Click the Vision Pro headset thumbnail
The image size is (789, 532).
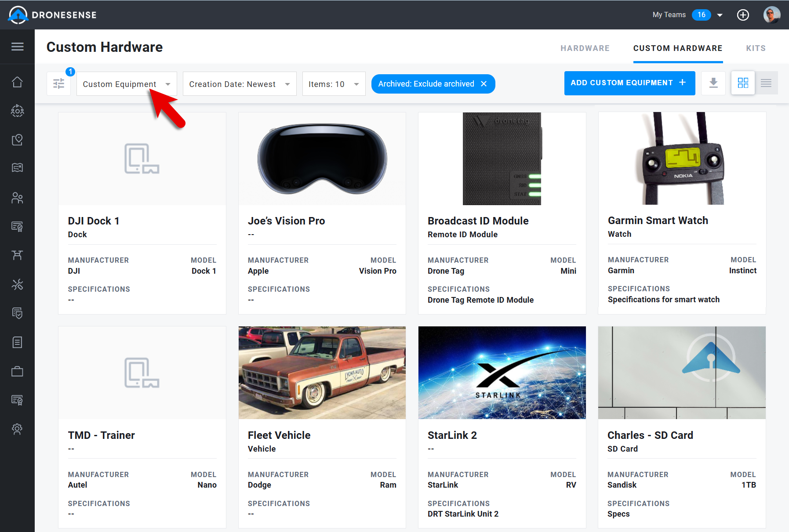[322, 159]
